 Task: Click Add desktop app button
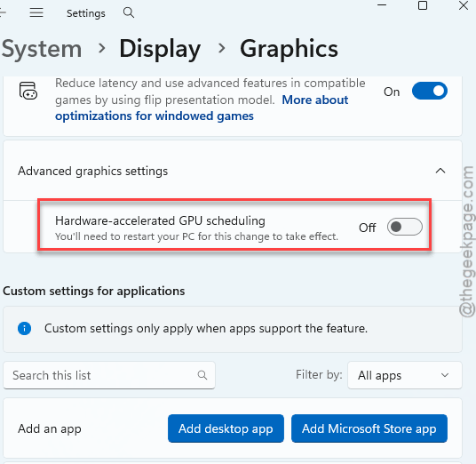(x=226, y=428)
